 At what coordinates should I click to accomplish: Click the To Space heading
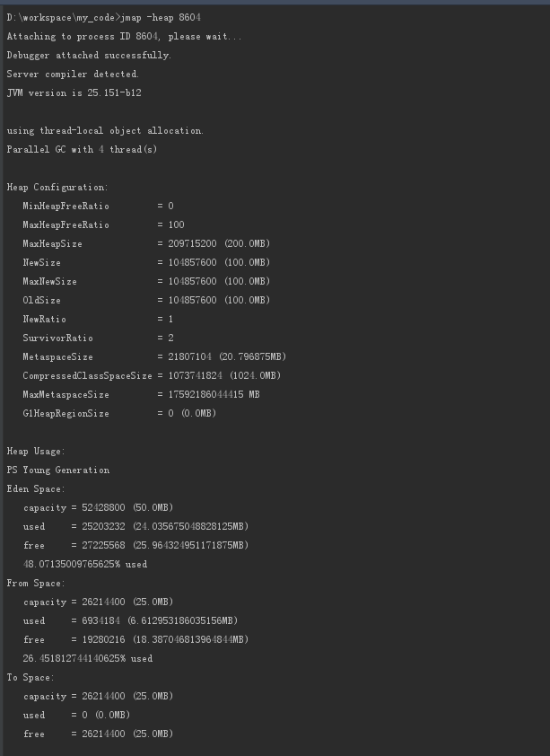click(31, 677)
